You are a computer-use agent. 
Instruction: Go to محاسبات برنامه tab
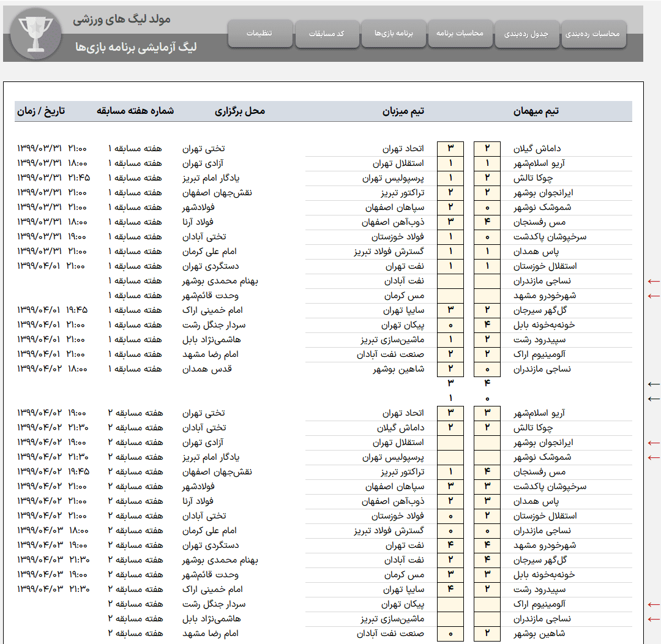(x=460, y=33)
